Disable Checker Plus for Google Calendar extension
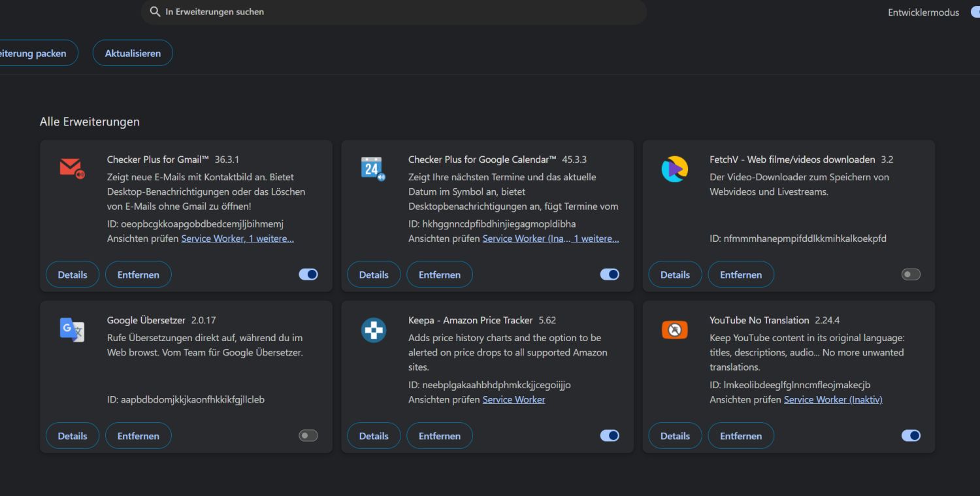This screenshot has height=496, width=980. click(x=610, y=274)
